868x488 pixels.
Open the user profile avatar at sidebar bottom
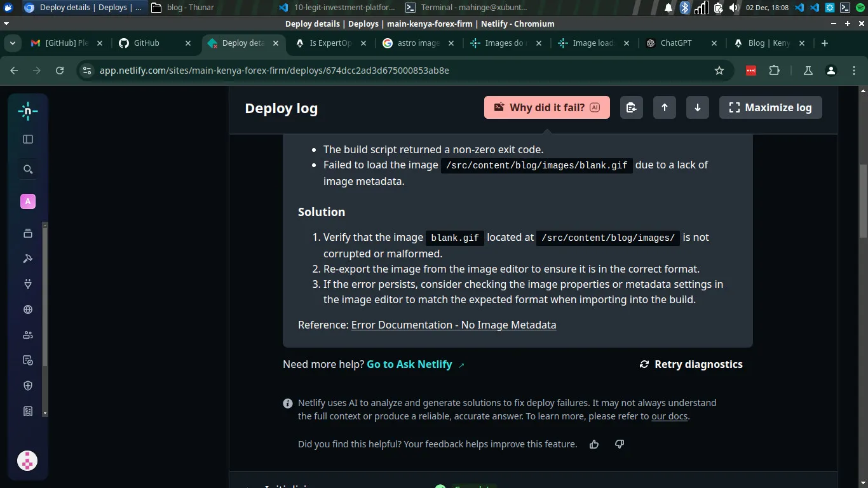pos(27,461)
